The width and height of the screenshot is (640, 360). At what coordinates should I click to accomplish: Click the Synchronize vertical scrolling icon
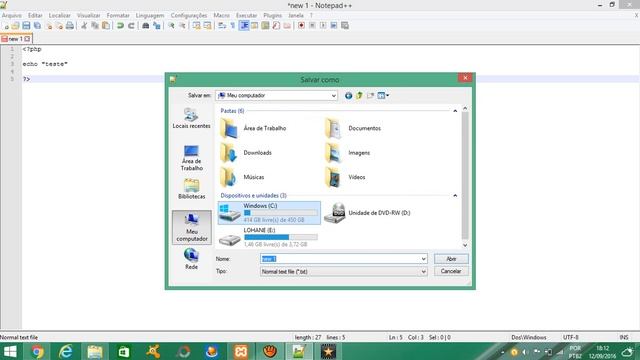(x=197, y=26)
